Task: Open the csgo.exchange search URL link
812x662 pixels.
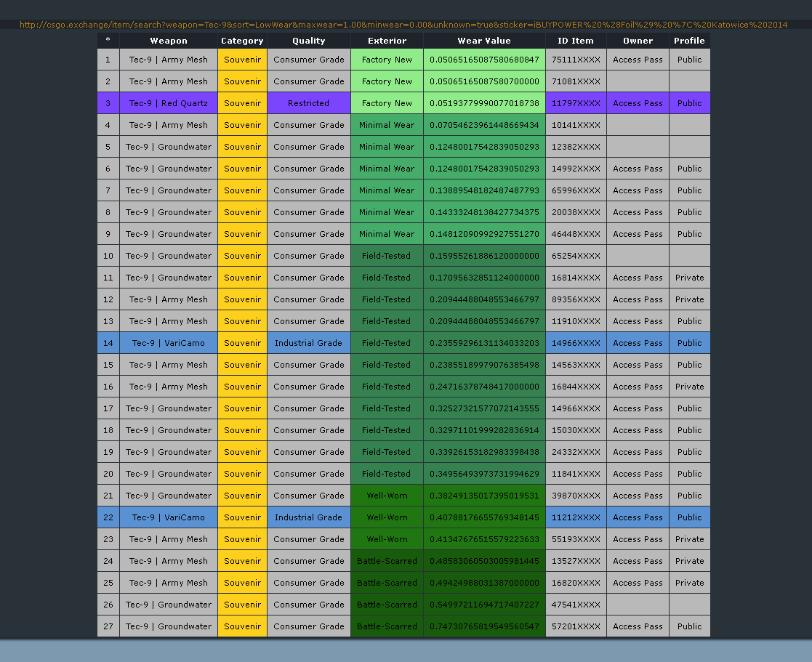Action: point(403,24)
